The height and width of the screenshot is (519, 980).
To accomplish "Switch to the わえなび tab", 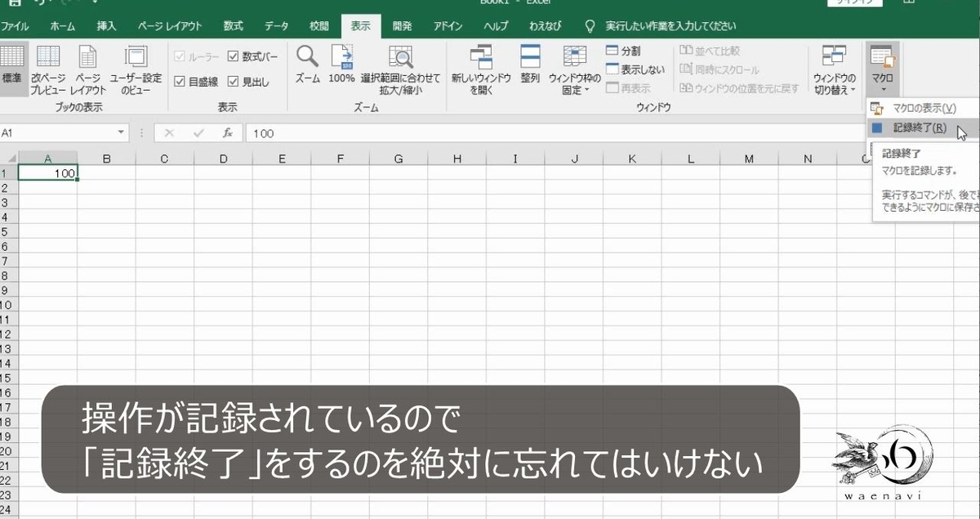I will [x=545, y=26].
